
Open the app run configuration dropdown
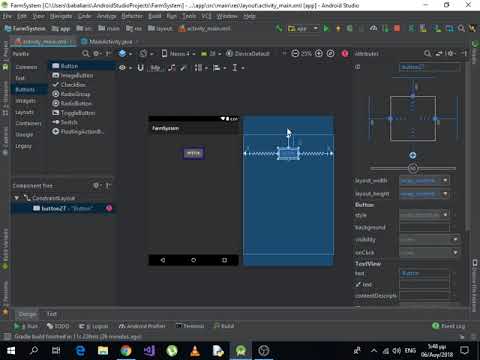(303, 29)
